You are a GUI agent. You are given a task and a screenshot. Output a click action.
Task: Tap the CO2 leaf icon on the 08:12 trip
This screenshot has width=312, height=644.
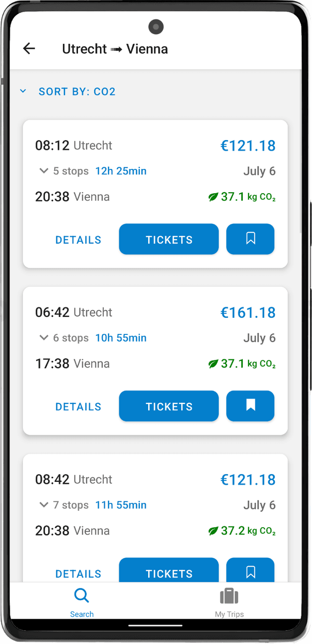213,197
